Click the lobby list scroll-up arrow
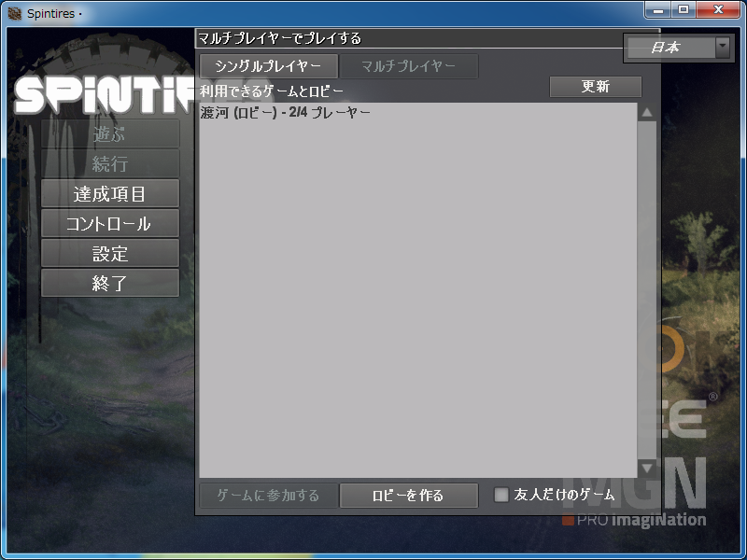Screen dimensions: 747x560 click(x=647, y=112)
